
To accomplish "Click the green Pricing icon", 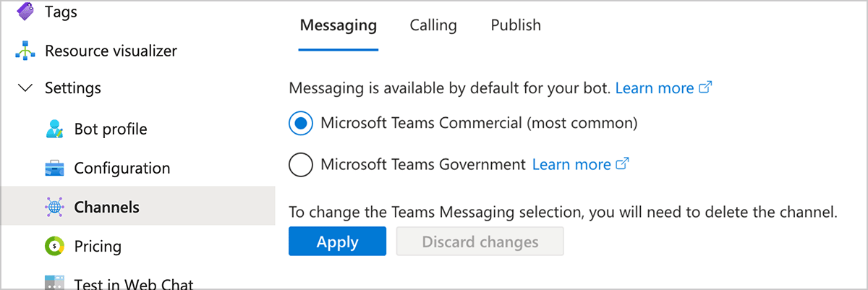I will tap(55, 247).
